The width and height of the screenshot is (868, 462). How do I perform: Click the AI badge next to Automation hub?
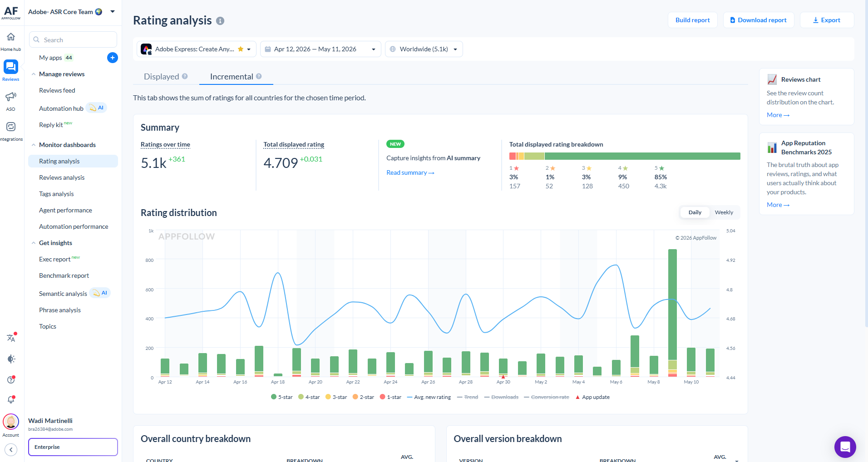[97, 108]
